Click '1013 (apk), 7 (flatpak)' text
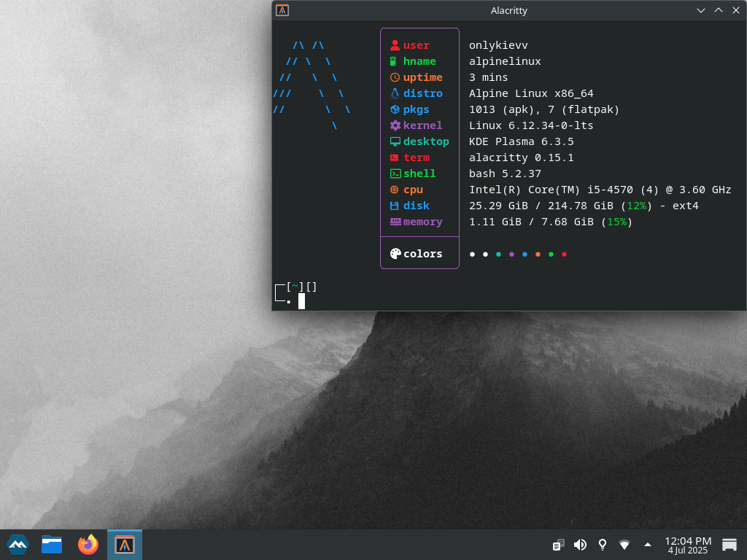747x560 pixels. (544, 109)
